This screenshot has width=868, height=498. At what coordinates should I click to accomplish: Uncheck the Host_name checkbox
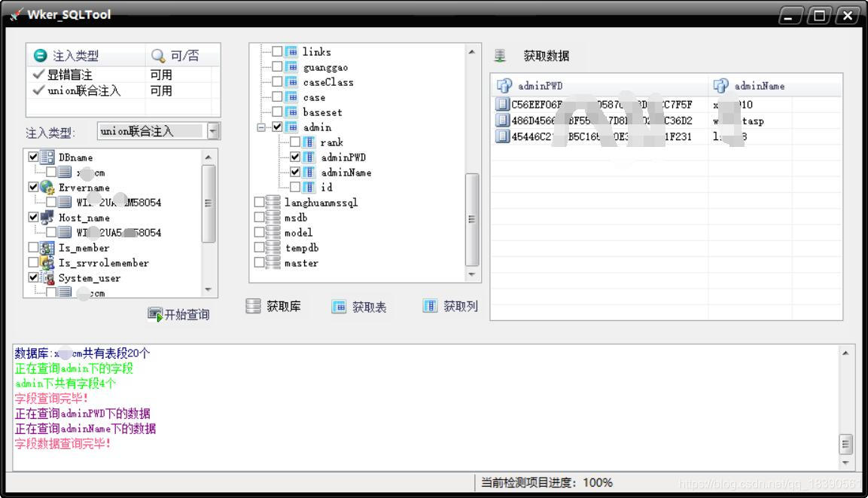click(33, 217)
